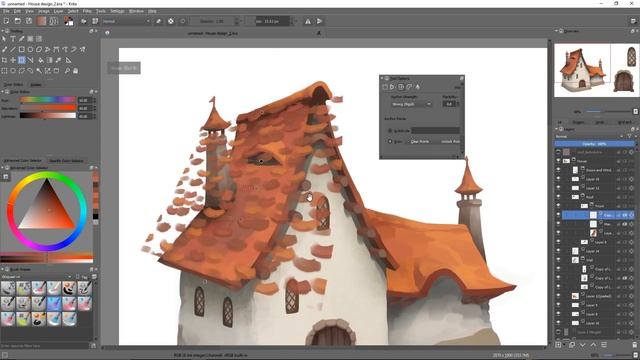Open the brush presets chooser icon

click(95, 21)
